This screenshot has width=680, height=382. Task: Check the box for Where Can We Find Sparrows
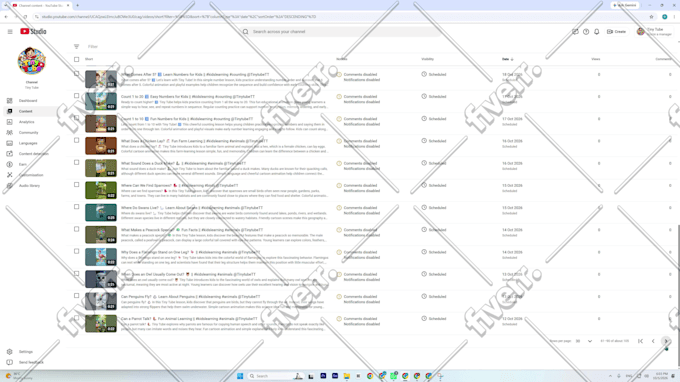[x=77, y=185]
